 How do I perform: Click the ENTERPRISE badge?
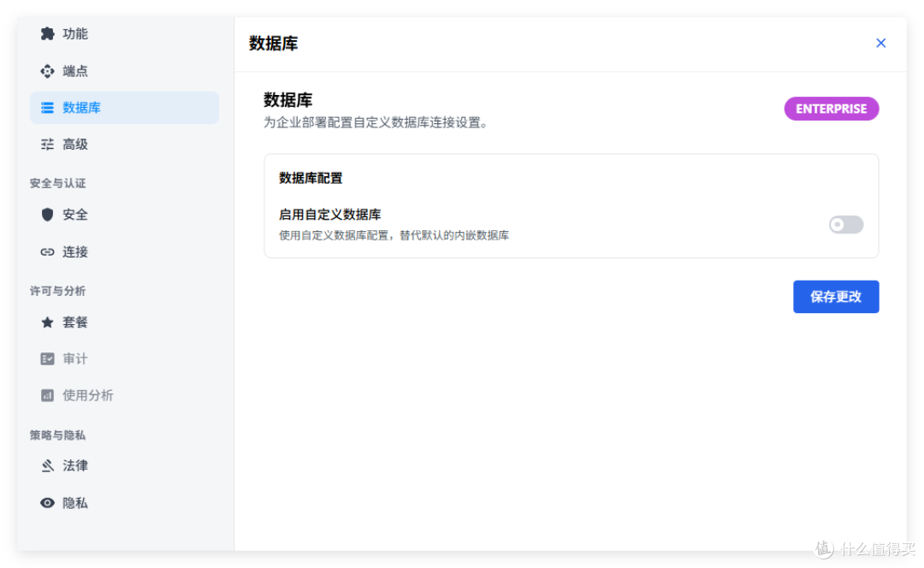click(831, 109)
